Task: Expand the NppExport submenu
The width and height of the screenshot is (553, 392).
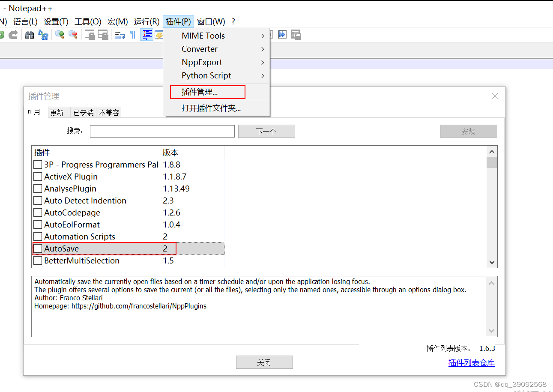Action: coord(216,62)
